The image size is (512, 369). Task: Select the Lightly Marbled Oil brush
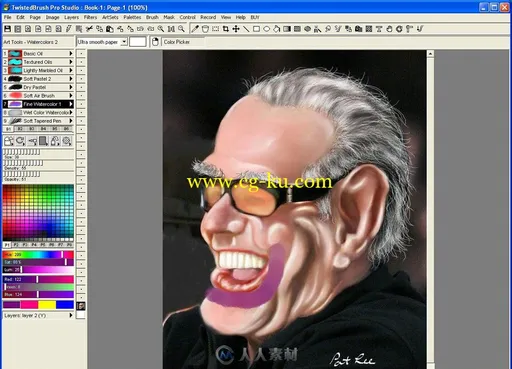coord(38,70)
